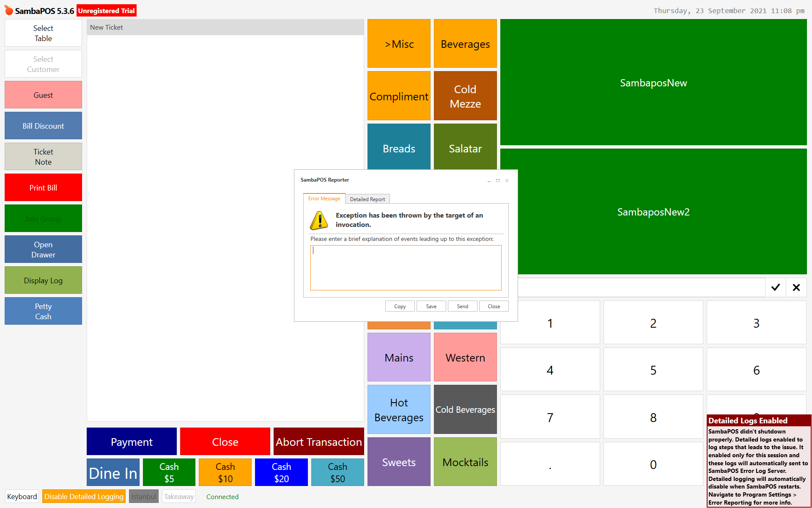
Task: Click the green SambaposNew product tile
Action: coord(653,82)
